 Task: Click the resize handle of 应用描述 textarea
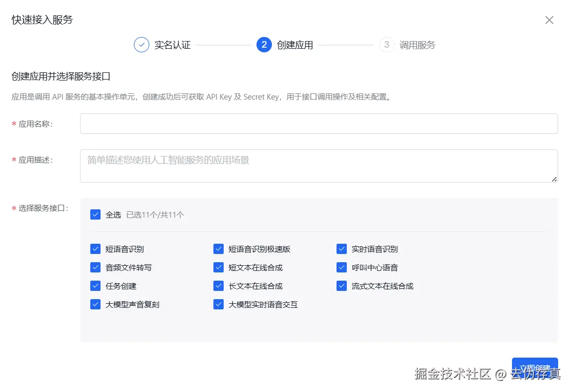tap(554, 179)
